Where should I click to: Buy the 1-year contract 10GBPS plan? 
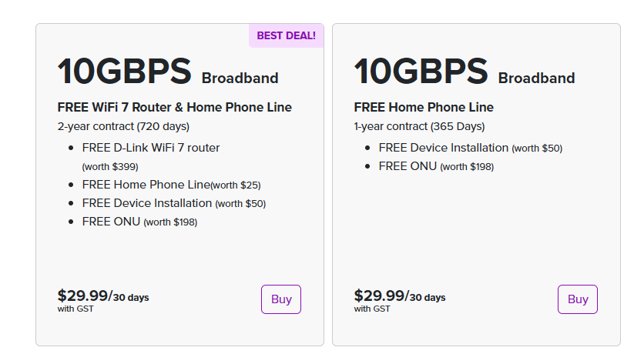578,299
